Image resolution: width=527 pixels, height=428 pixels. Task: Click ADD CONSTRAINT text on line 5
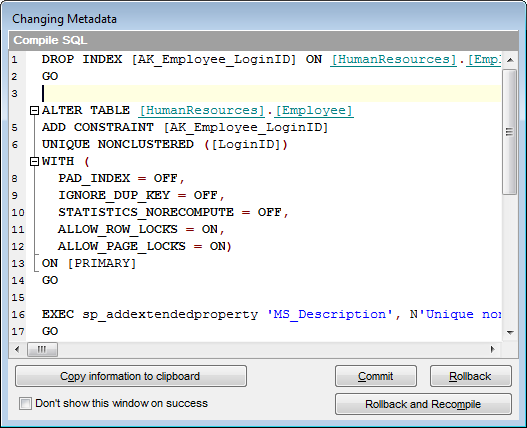point(98,127)
